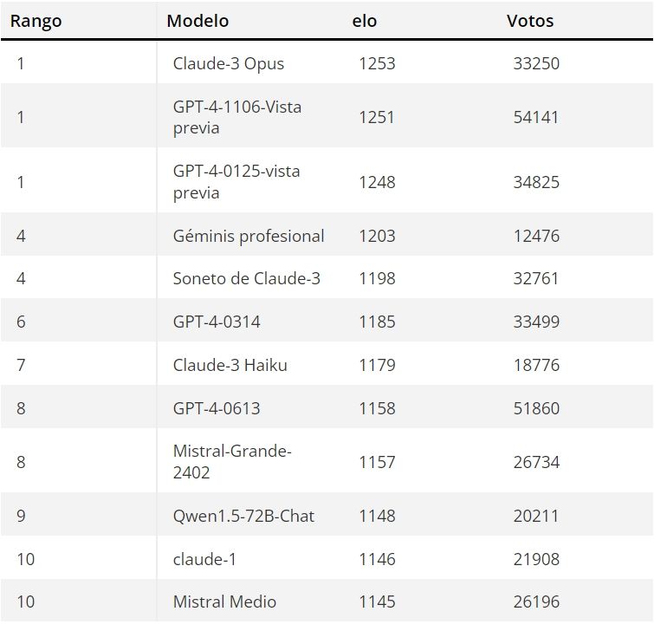Click the elo value 1203
This screenshot has height=644, width=654.
pos(377,236)
